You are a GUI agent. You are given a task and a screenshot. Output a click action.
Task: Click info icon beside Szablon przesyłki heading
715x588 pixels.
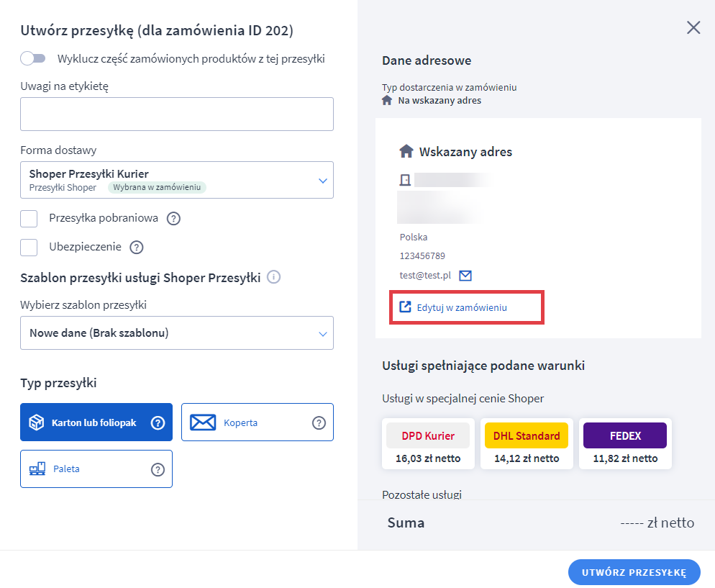click(x=273, y=277)
